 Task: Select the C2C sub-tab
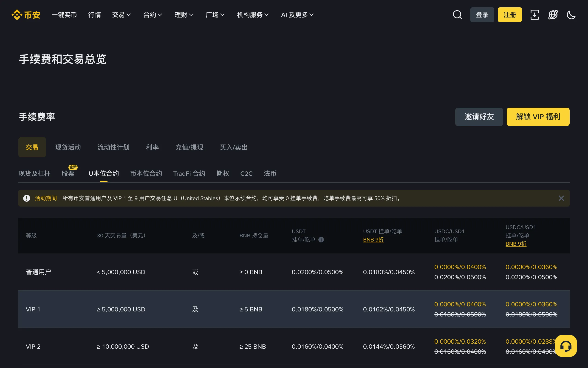coord(246,173)
